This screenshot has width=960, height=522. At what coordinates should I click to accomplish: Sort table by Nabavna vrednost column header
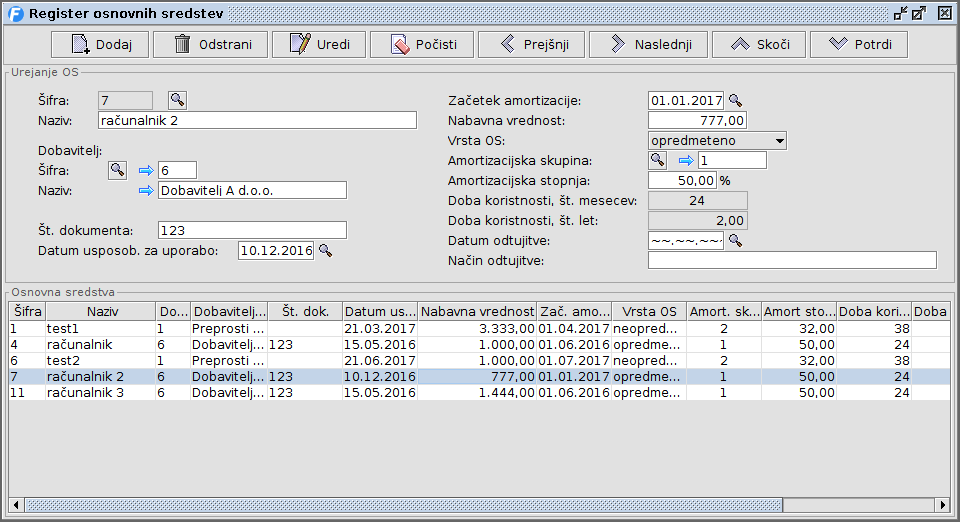[476, 312]
